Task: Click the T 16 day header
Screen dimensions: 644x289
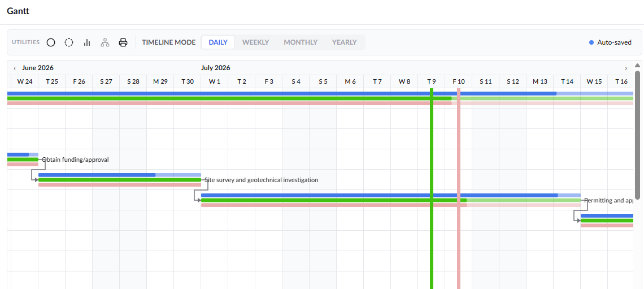Action: [x=621, y=81]
